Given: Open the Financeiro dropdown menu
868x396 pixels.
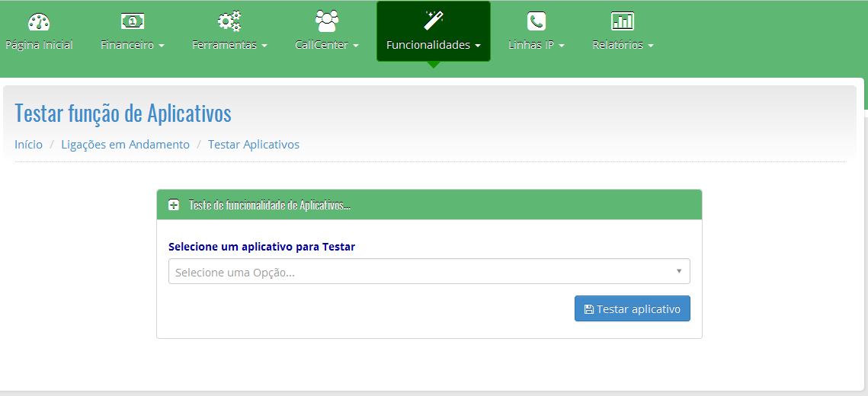Looking at the screenshot, I should click(132, 45).
